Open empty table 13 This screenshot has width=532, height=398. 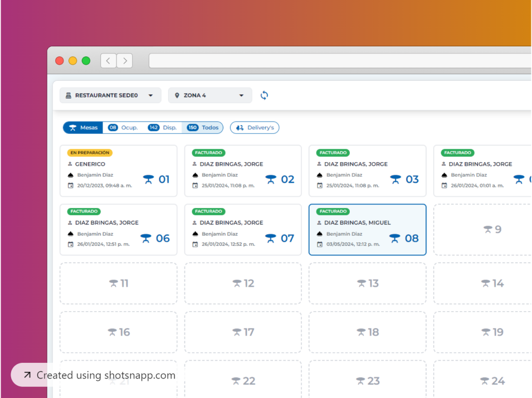(368, 283)
